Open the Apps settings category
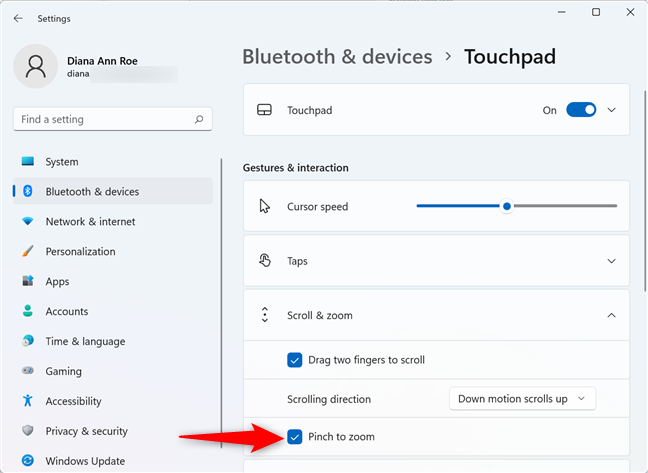This screenshot has height=473, width=648. coord(113,281)
